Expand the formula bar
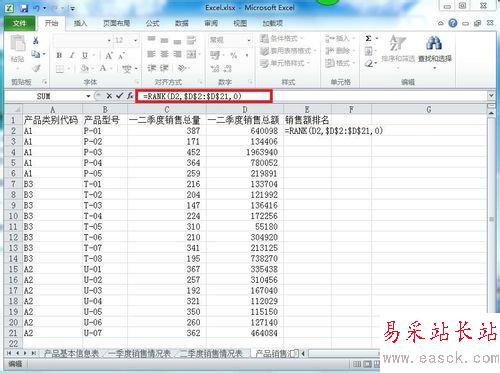 (491, 96)
